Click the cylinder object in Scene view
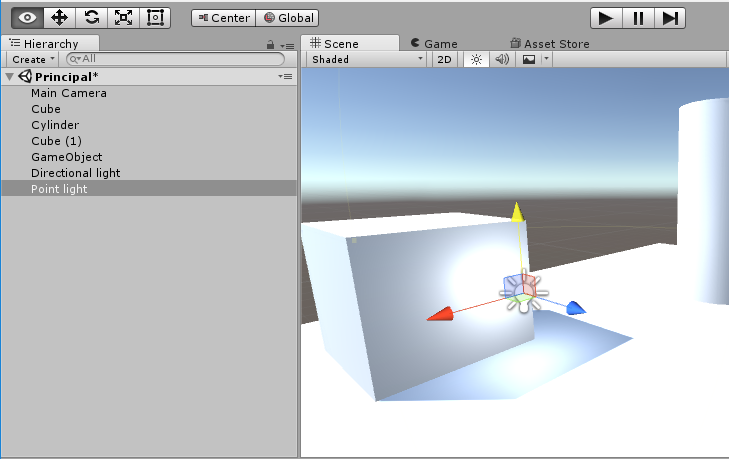 coord(703,200)
